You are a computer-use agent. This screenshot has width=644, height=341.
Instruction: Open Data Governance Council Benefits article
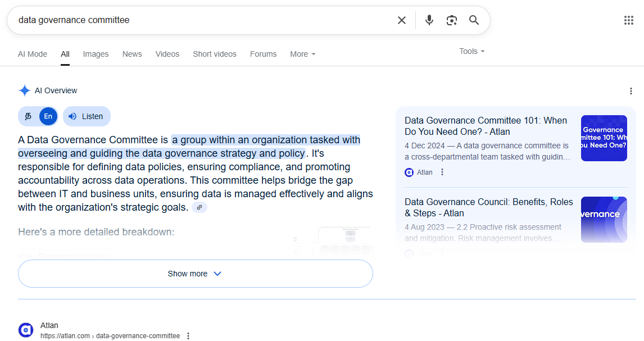point(489,208)
